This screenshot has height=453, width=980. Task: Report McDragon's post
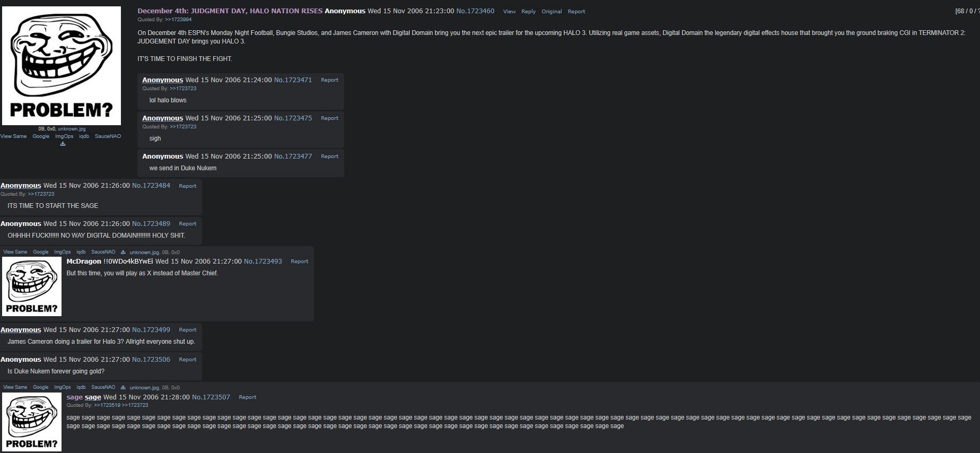(x=299, y=262)
